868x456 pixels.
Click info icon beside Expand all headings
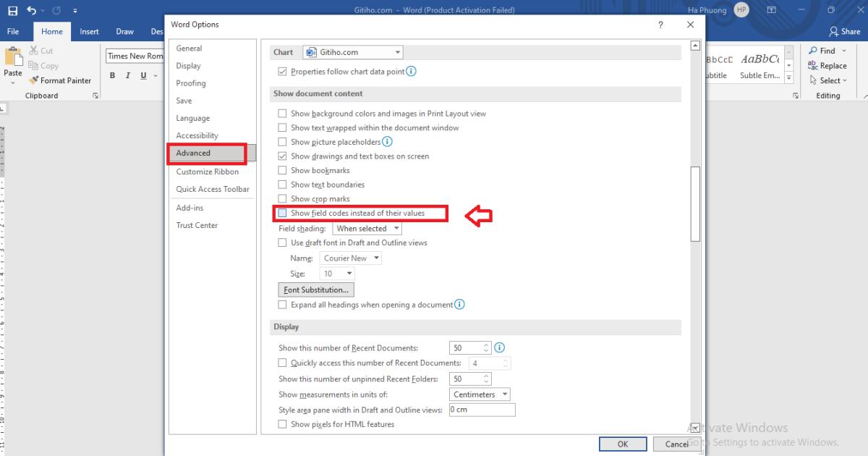tap(459, 305)
